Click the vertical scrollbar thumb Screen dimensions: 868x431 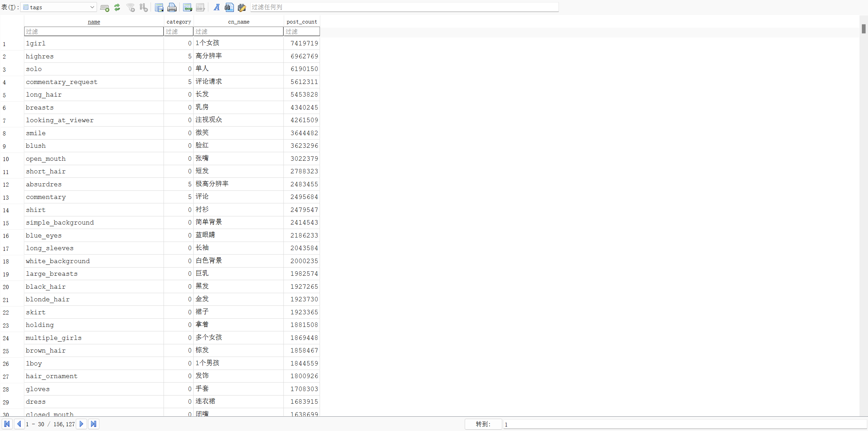coord(863,29)
